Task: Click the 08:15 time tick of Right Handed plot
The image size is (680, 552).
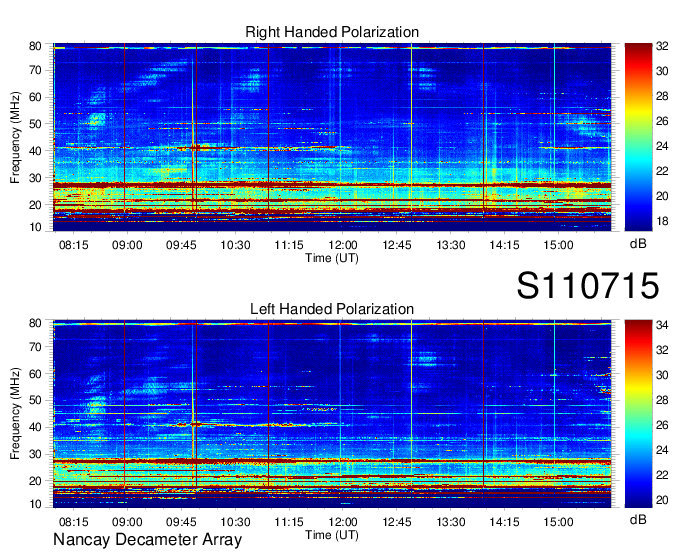Action: tap(73, 245)
